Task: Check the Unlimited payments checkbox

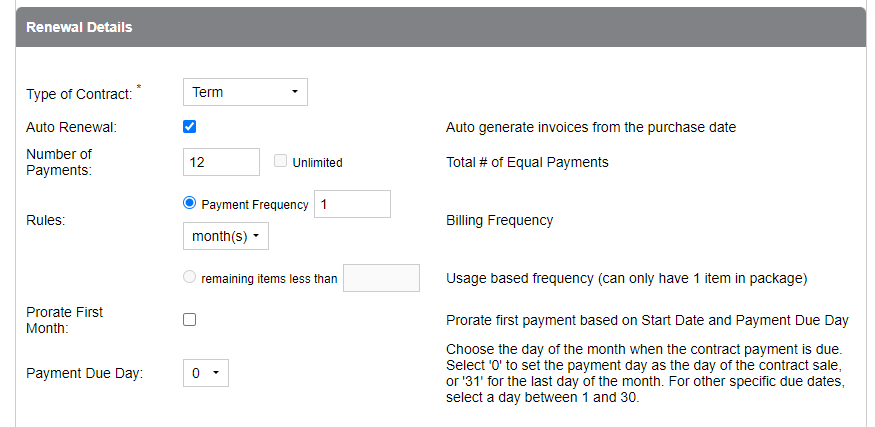Action: pos(281,162)
